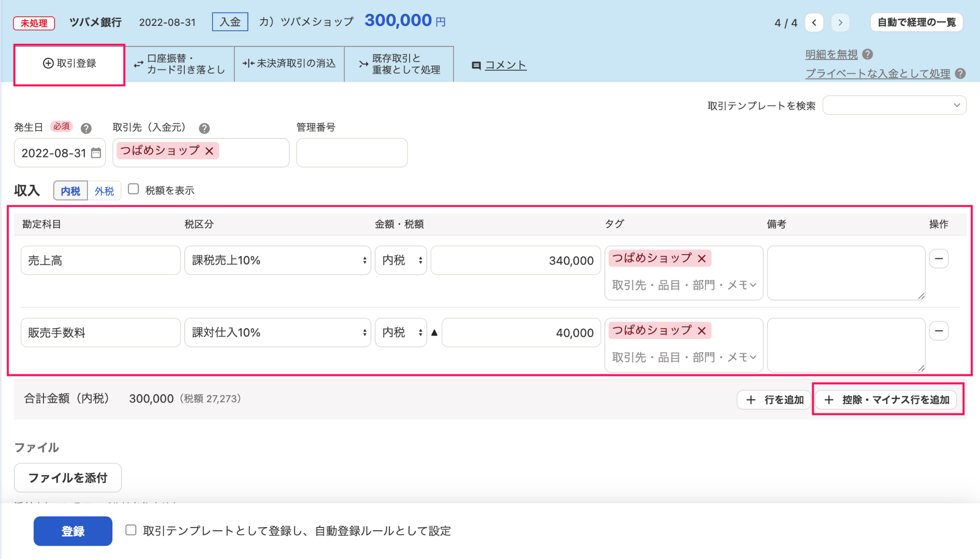Show help for 発生日 question mark
980x559 pixels.
coord(86,128)
